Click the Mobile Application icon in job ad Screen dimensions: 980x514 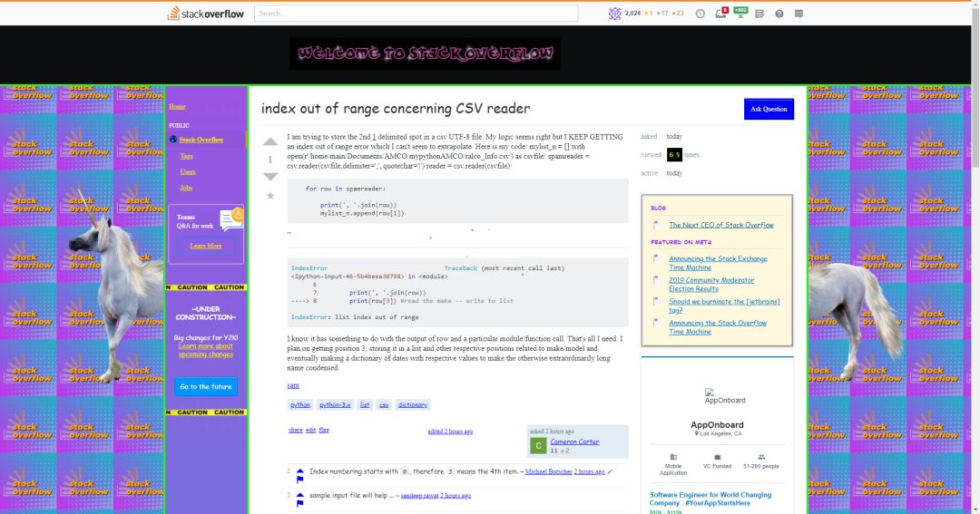pyautogui.click(x=673, y=457)
